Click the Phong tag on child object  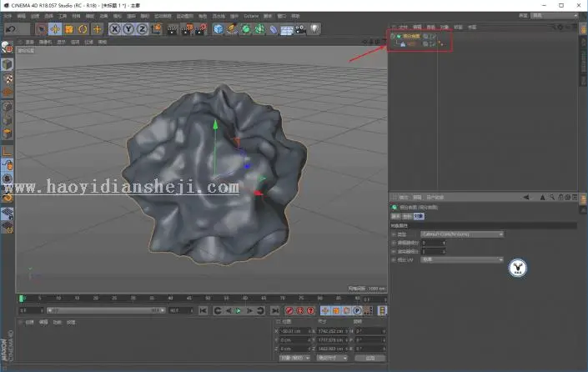point(441,44)
